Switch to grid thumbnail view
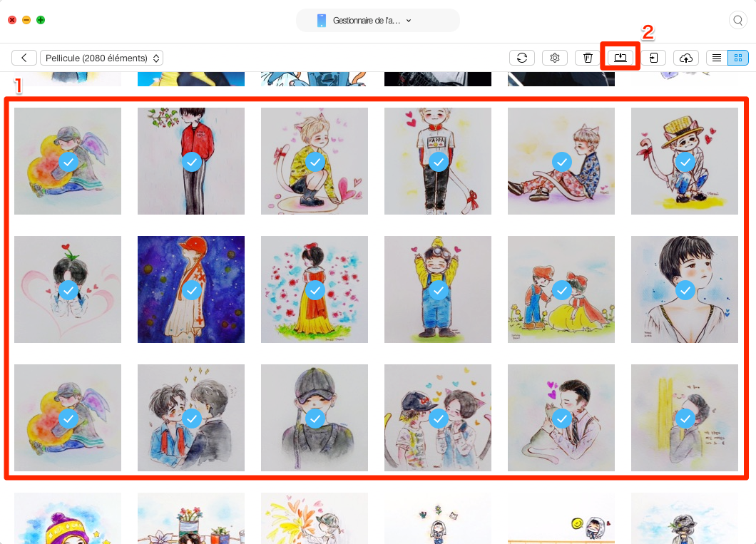Viewport: 756px width, 544px height. pos(737,58)
